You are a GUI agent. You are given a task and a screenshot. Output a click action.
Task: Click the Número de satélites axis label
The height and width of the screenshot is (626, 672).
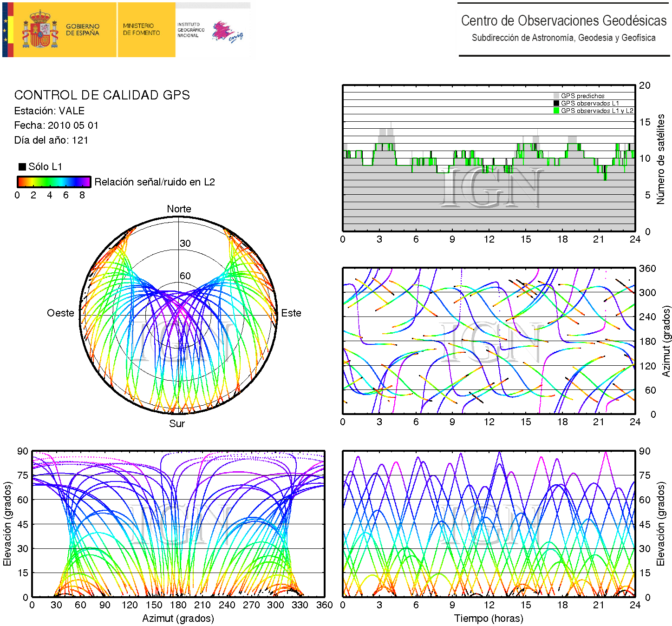(x=660, y=159)
